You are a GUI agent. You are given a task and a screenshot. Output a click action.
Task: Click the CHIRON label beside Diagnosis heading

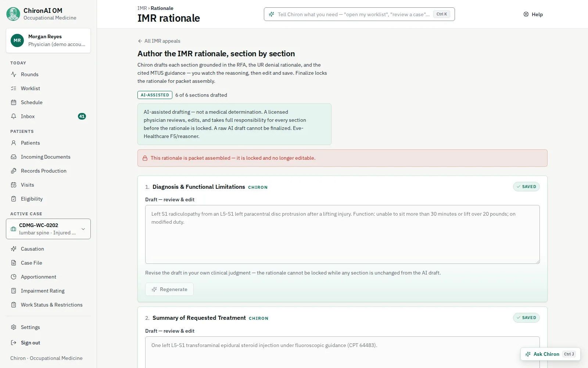coord(258,187)
